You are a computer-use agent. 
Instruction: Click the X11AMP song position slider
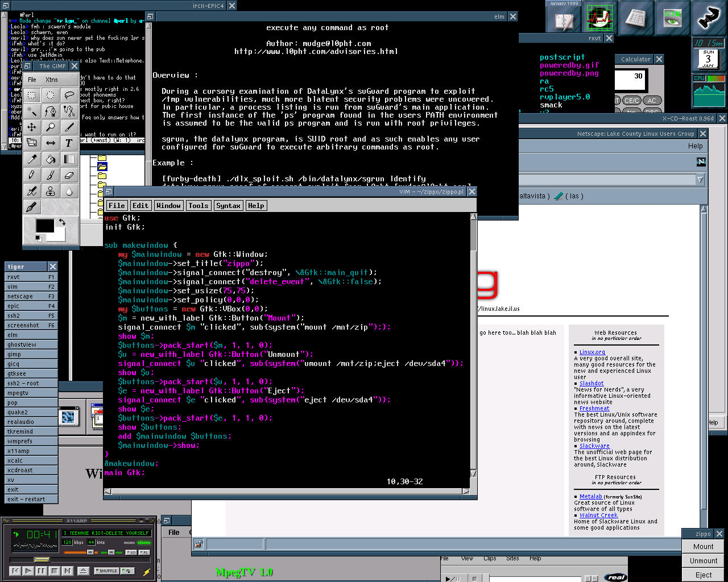[x=42, y=560]
